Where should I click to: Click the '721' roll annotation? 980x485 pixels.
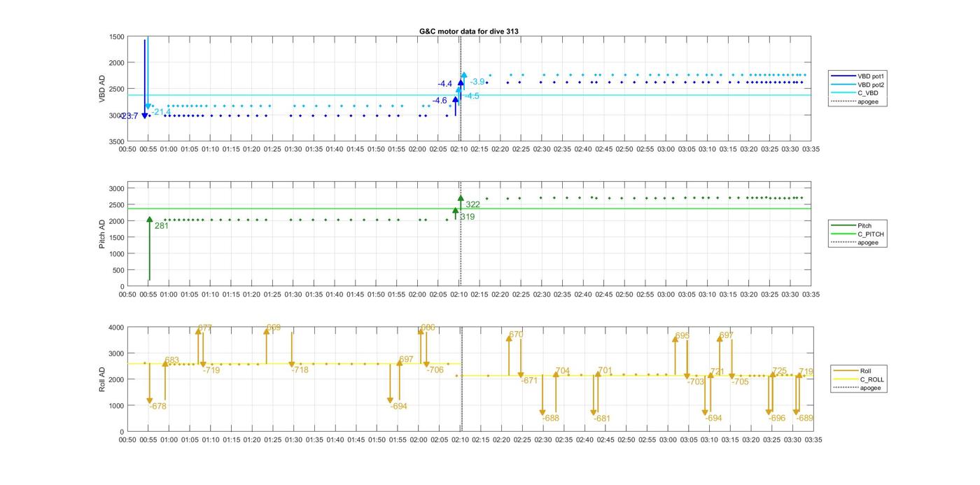pyautogui.click(x=717, y=372)
